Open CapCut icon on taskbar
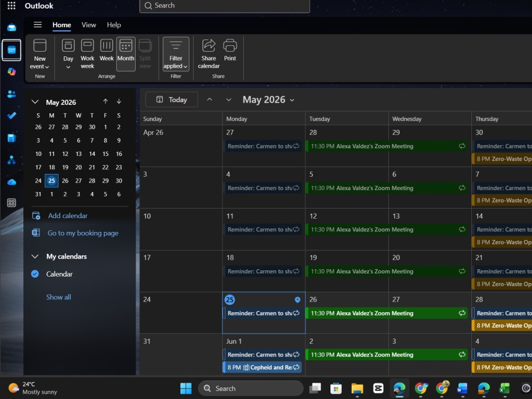The image size is (532, 399). pyautogui.click(x=378, y=388)
